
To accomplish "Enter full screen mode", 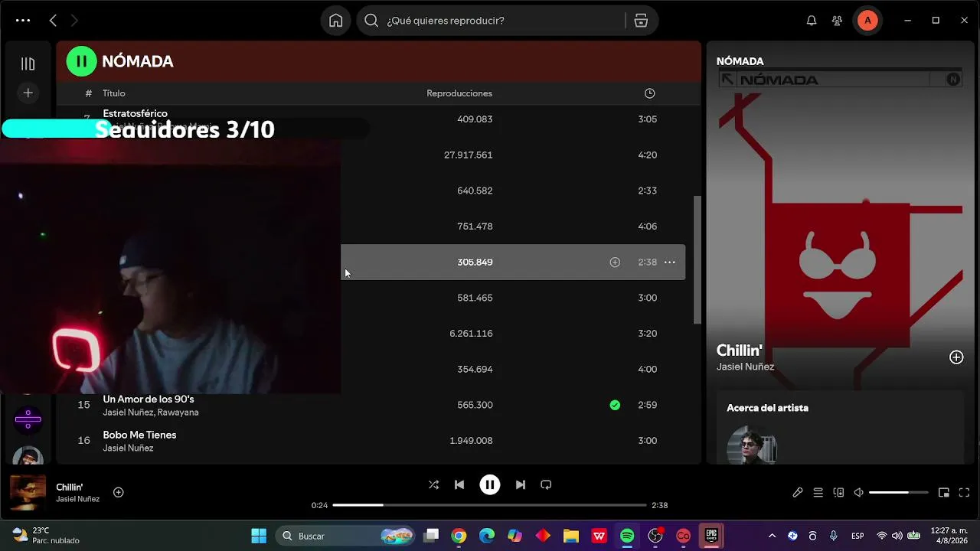I will pos(965,493).
